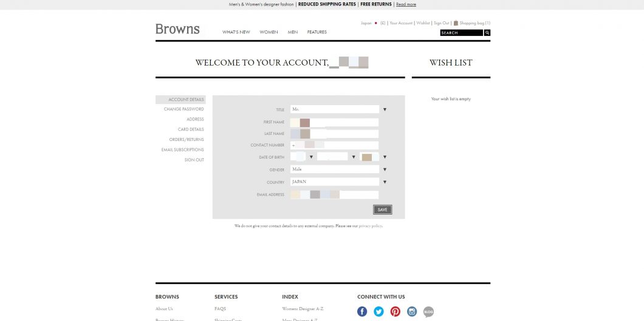This screenshot has height=321, width=644.
Task: Open Browns Instagram icon
Action: [412, 311]
